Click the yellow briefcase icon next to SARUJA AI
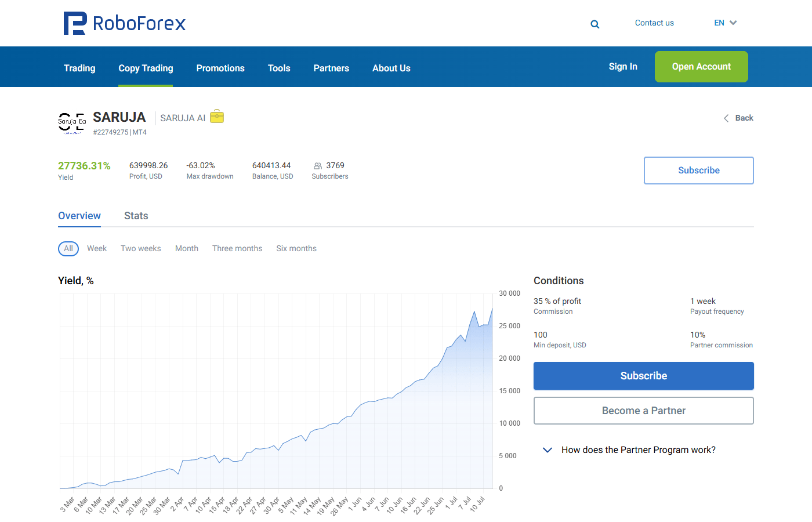Viewport: 812px width, 522px height. pyautogui.click(x=217, y=117)
